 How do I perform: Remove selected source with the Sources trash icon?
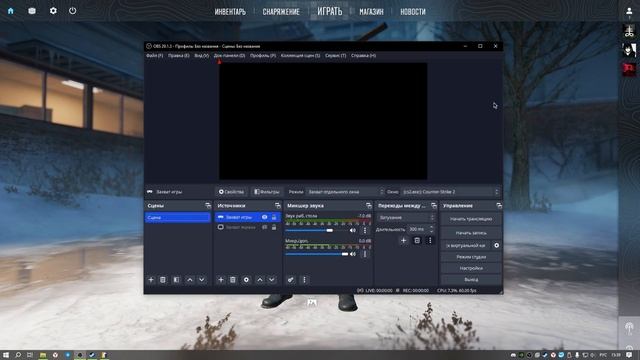[233, 280]
